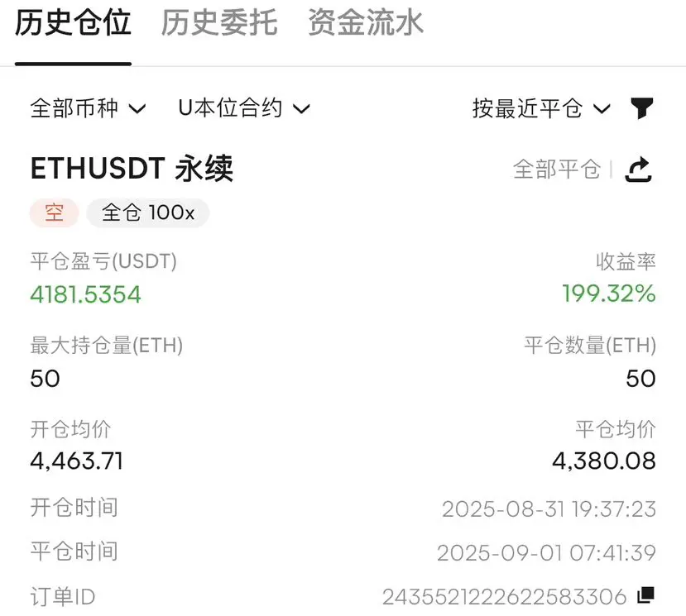Tap the 4,380.08 closing average price

coord(604,461)
